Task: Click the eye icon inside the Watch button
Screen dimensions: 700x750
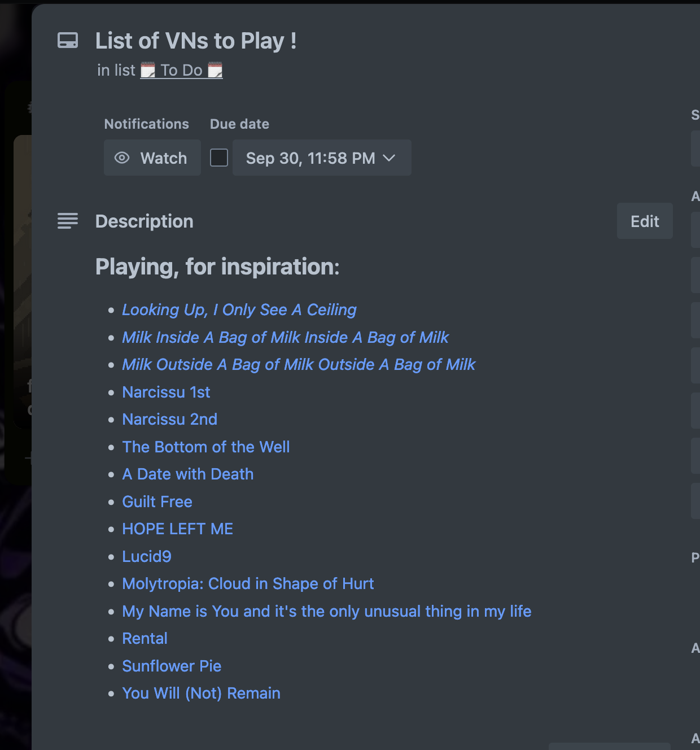Action: tap(122, 158)
